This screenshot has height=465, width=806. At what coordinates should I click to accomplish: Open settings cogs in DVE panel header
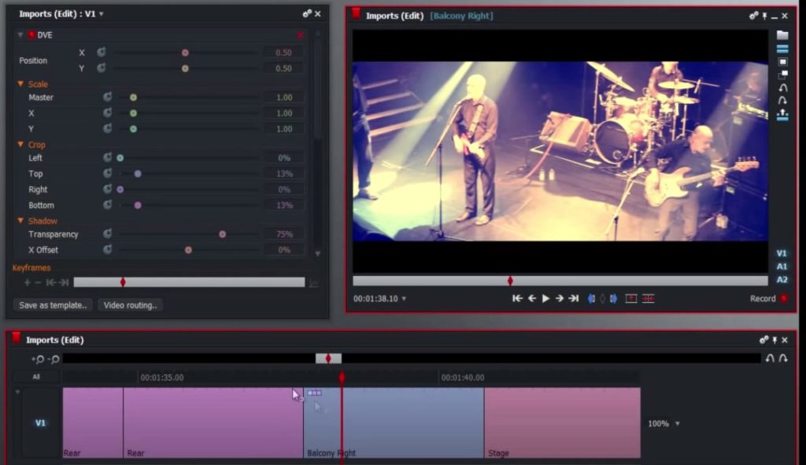[307, 14]
